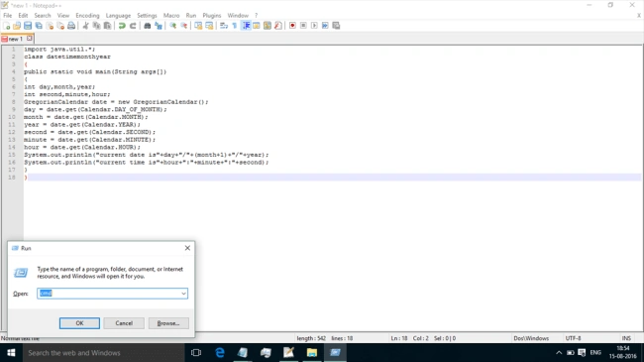Image resolution: width=644 pixels, height=362 pixels.
Task: Click code line 'class datetimemonthyear'
Action: (67, 57)
